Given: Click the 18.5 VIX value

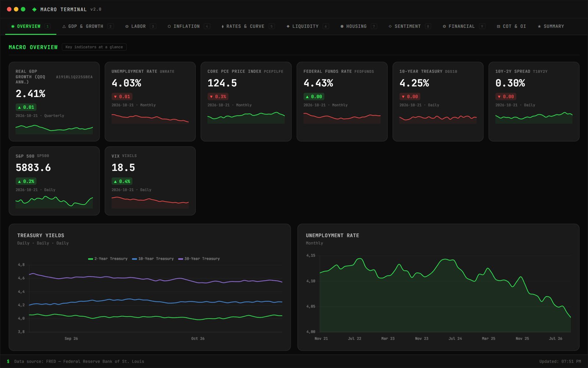Looking at the screenshot, I should tap(123, 168).
